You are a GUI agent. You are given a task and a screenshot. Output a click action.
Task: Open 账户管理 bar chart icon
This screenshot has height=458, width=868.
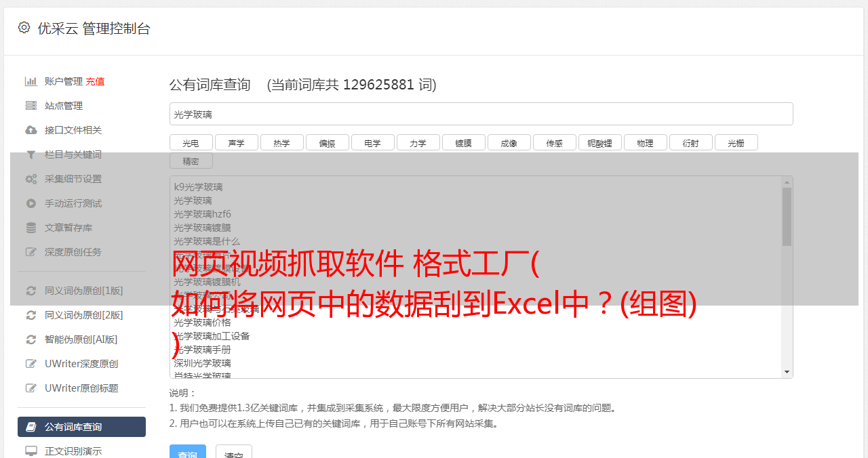[31, 81]
